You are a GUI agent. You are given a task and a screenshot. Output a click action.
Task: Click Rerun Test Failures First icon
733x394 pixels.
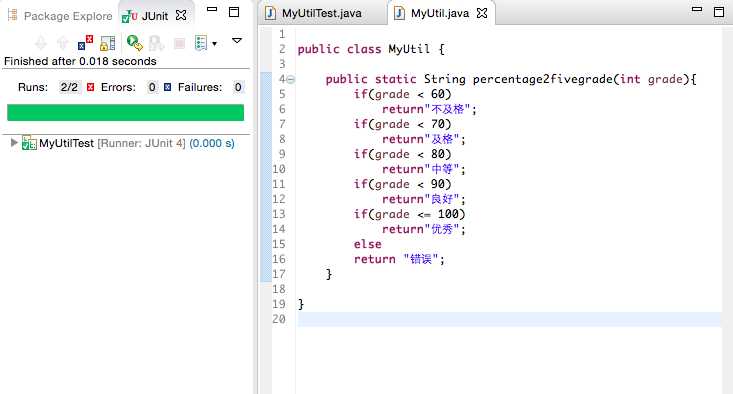coord(157,43)
